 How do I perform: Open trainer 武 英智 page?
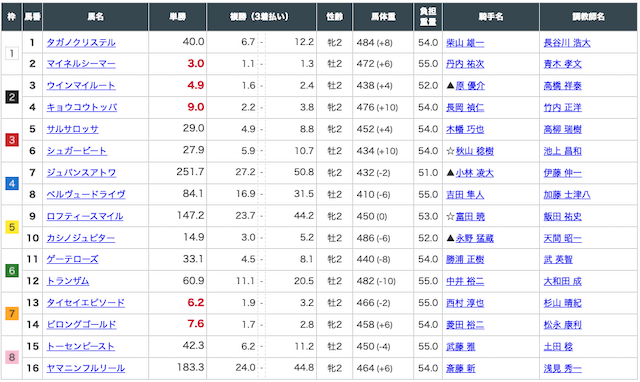(x=558, y=260)
